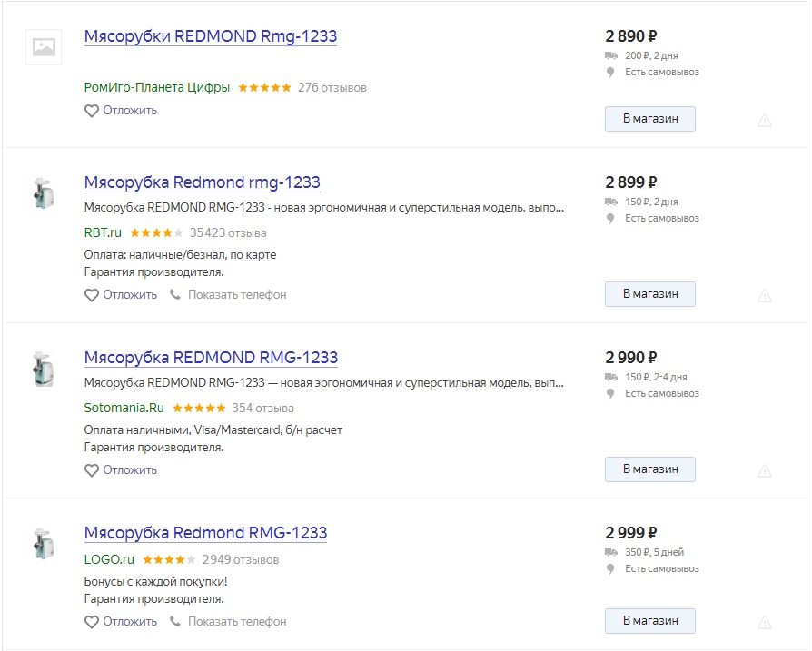
Task: Click the heart icon for Sotomania.Ru offer
Action: [91, 470]
